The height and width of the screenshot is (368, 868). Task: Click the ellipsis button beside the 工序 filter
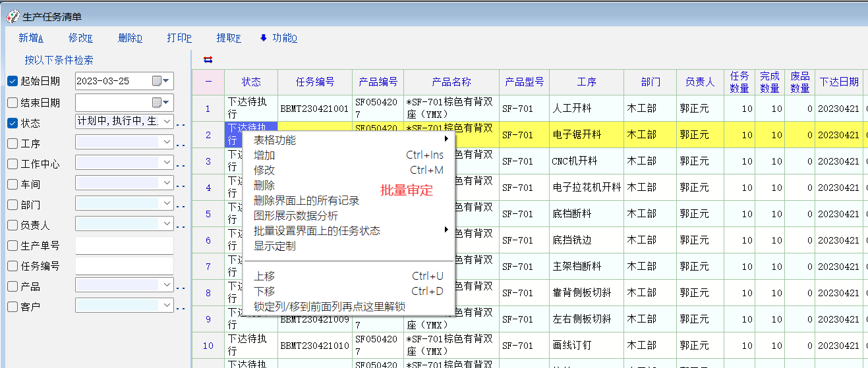pos(181,144)
